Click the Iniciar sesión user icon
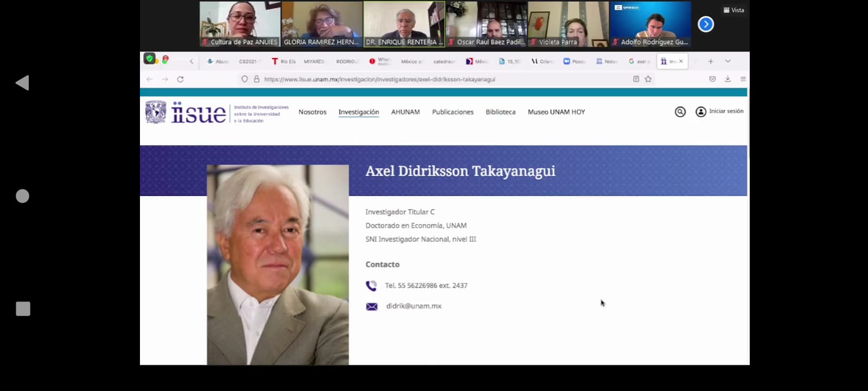Viewport: 868px width, 391px height. [x=701, y=112]
